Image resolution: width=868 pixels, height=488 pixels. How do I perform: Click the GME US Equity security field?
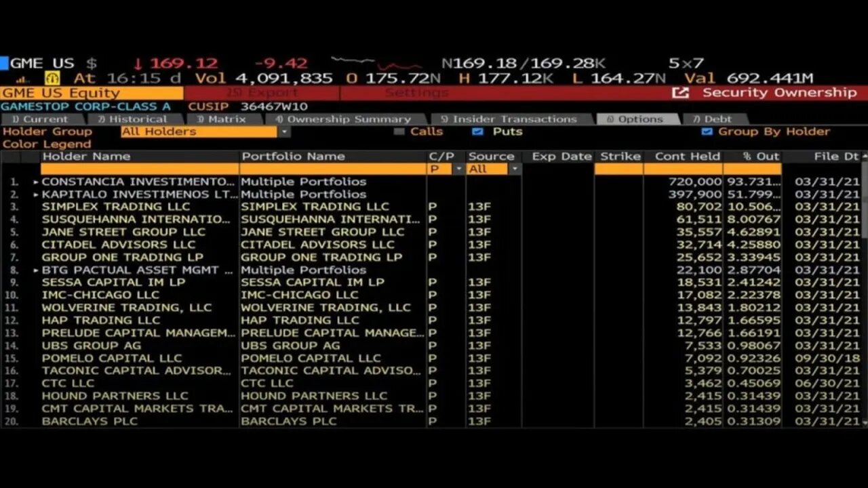tap(92, 93)
